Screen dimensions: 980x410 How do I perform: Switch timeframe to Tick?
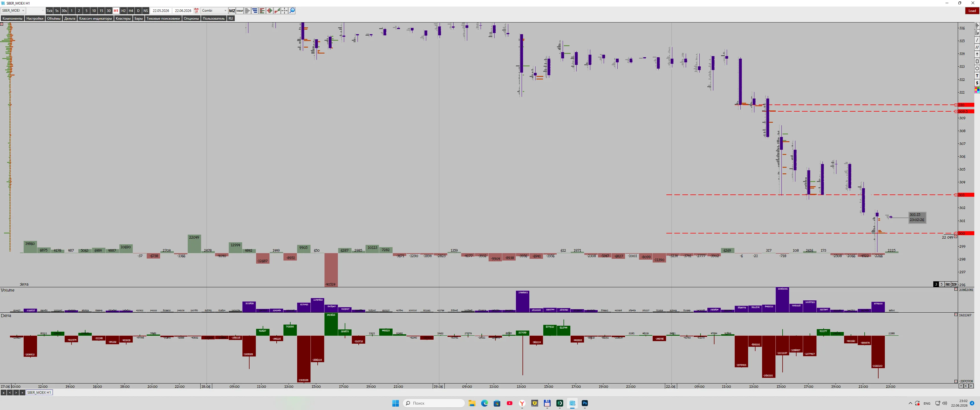tap(50, 11)
